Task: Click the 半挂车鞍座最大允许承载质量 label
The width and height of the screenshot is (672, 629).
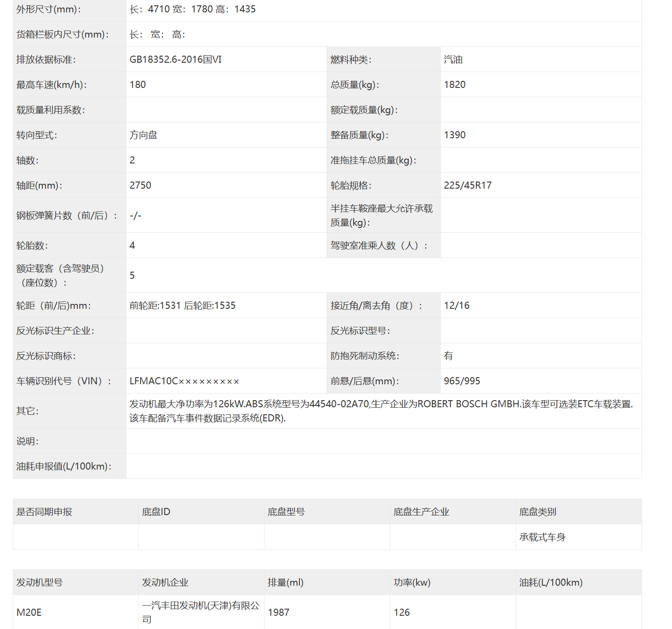Action: (382, 215)
